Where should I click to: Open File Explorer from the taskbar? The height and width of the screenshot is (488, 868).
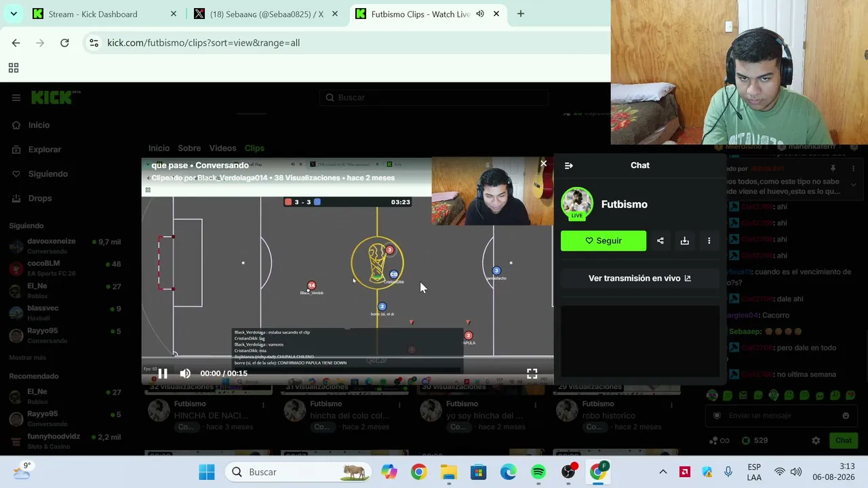point(449,472)
